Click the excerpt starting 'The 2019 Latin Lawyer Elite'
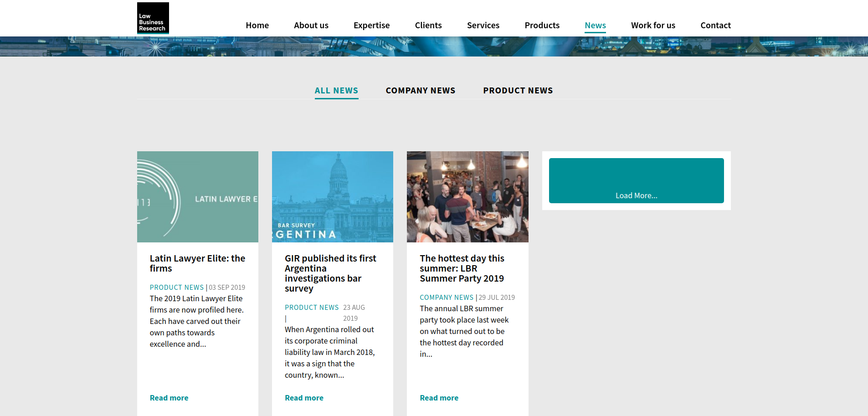The width and height of the screenshot is (868, 416). click(197, 321)
